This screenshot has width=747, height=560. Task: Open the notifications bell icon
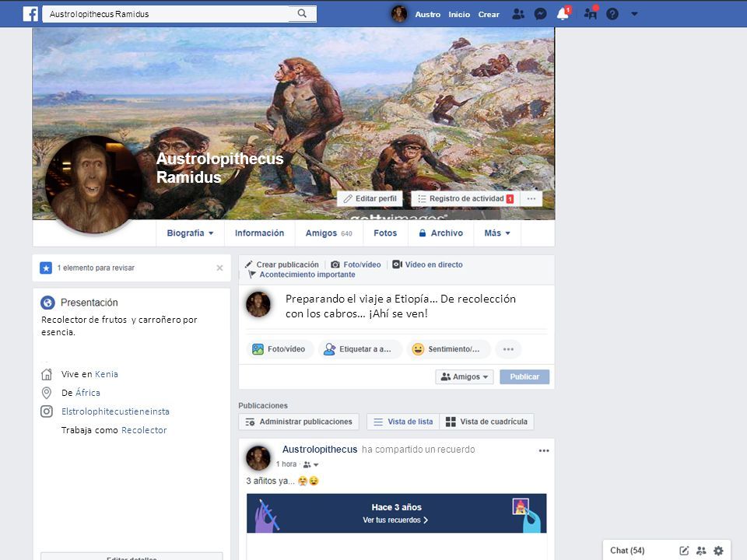[x=563, y=14]
